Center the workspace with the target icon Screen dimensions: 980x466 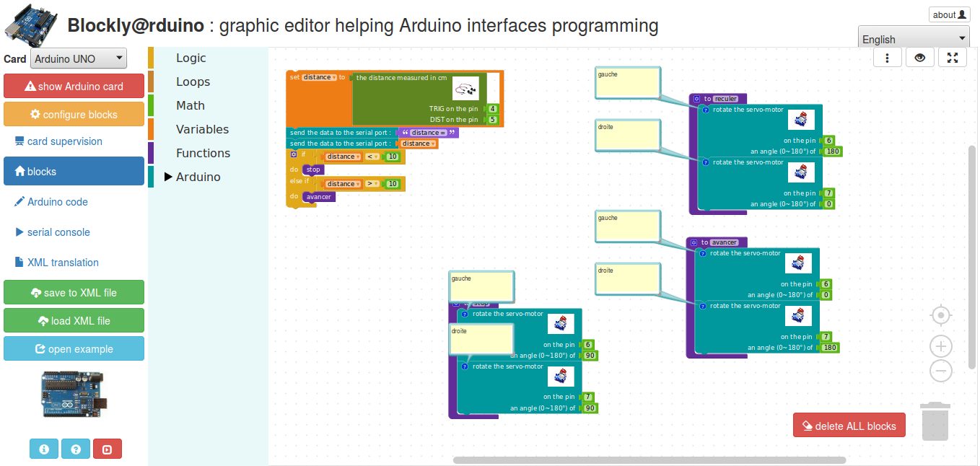940,316
